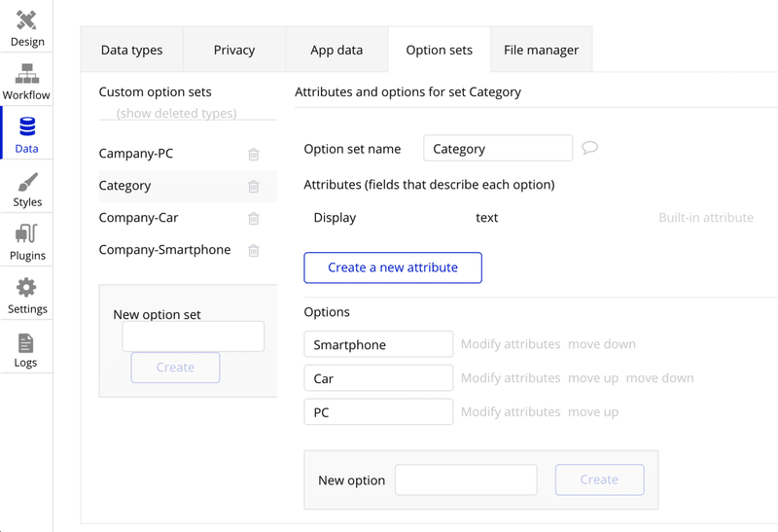Viewport: 778px width, 532px height.
Task: Modify attributes for Car option
Action: pos(511,377)
